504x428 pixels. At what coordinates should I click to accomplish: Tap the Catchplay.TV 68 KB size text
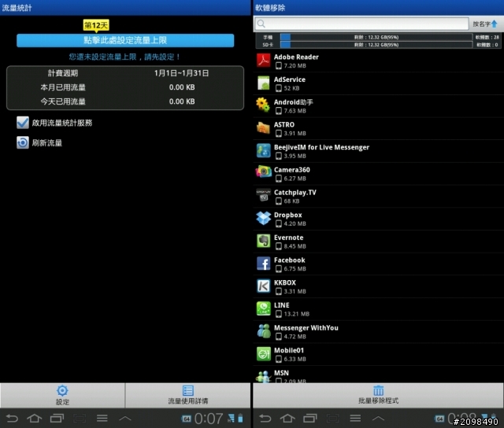[x=291, y=201]
